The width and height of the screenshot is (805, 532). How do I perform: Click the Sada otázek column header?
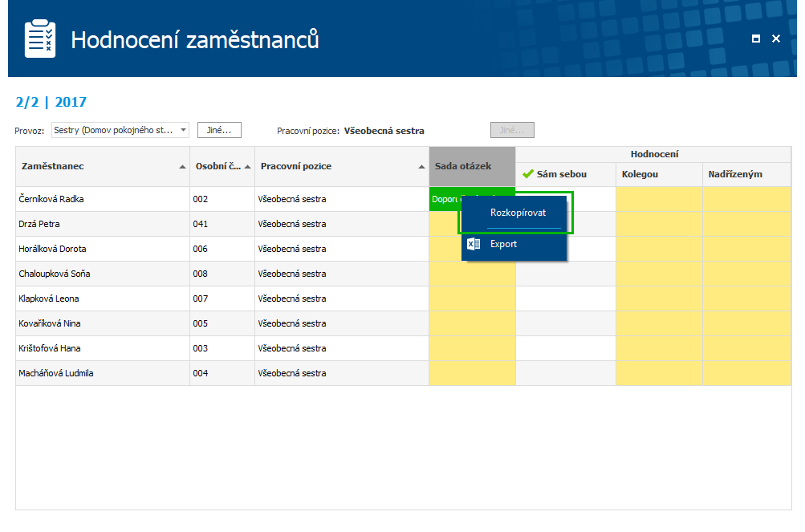pyautogui.click(x=472, y=166)
